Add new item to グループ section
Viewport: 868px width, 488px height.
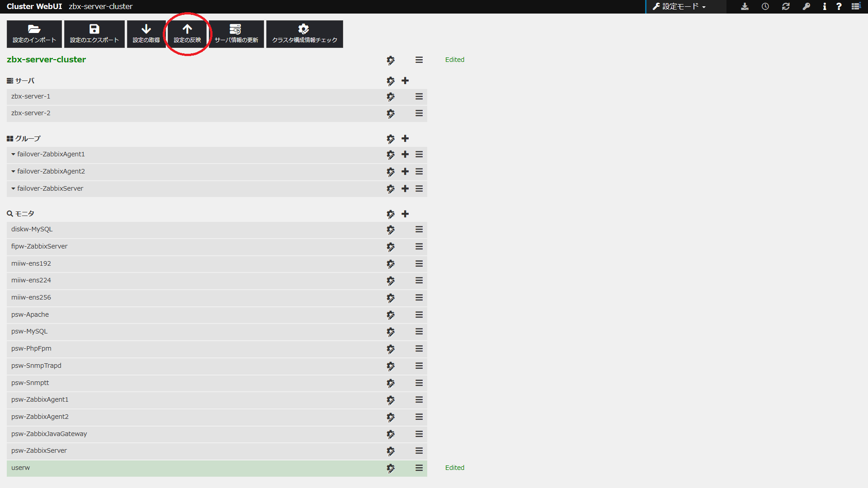404,138
